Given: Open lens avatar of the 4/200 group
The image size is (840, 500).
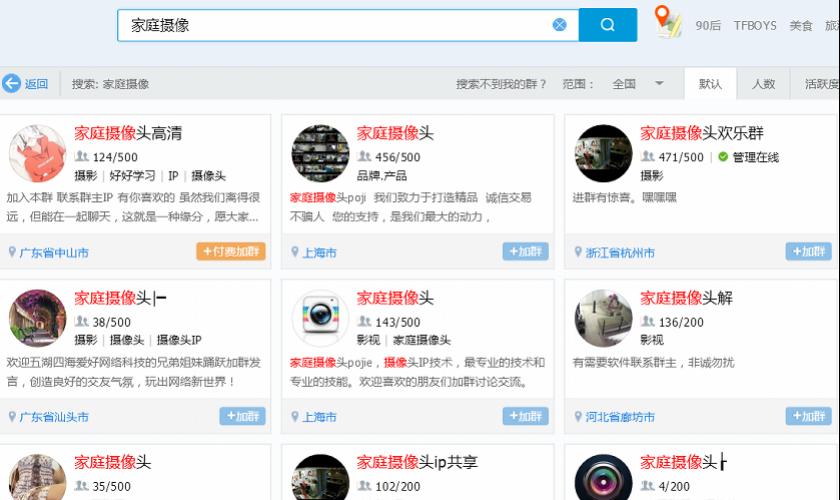Looking at the screenshot, I should click(603, 477).
